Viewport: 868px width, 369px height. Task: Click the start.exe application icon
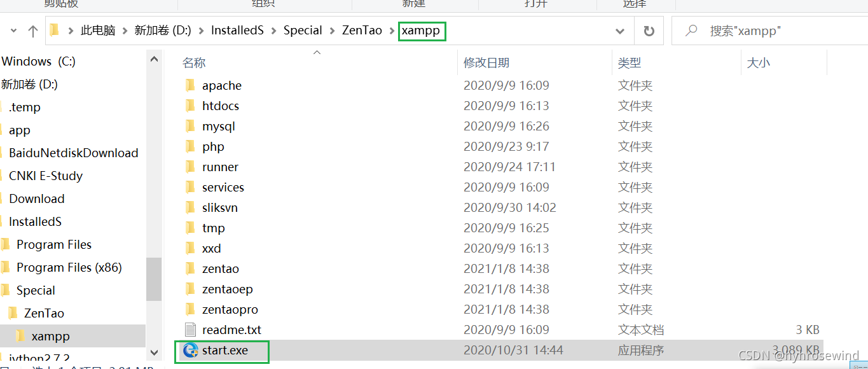(x=190, y=350)
